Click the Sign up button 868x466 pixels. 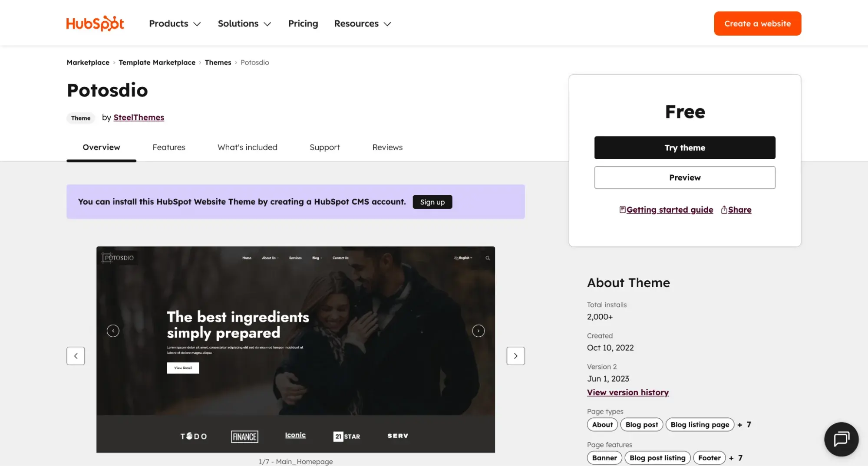tap(432, 202)
